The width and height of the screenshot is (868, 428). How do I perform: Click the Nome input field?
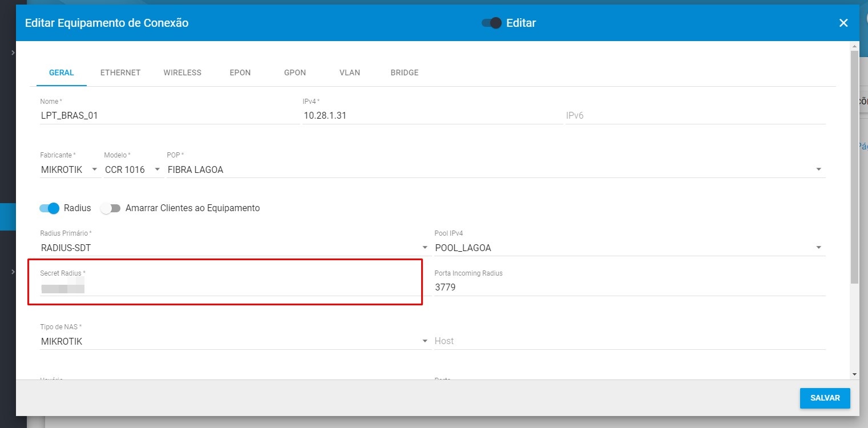click(x=169, y=116)
